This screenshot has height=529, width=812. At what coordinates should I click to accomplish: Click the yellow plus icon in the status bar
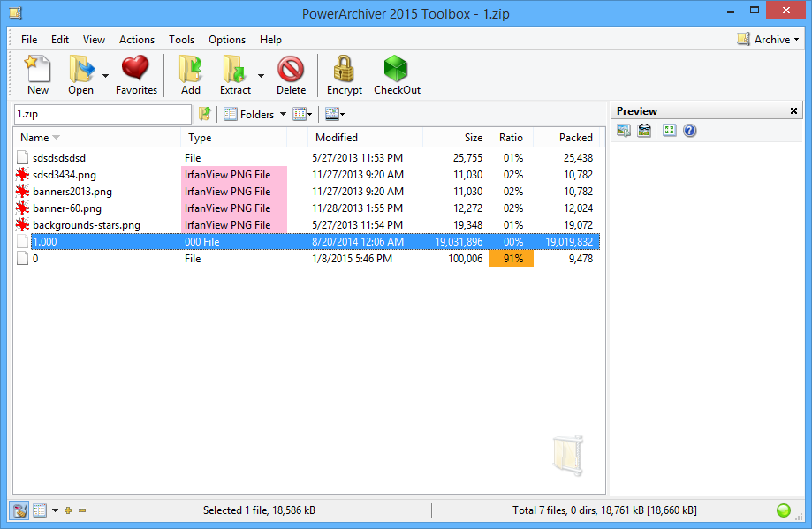68,510
